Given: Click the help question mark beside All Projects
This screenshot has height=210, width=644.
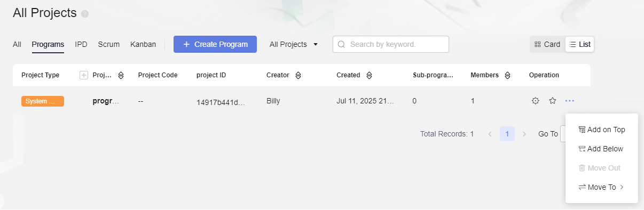Looking at the screenshot, I should (x=85, y=14).
